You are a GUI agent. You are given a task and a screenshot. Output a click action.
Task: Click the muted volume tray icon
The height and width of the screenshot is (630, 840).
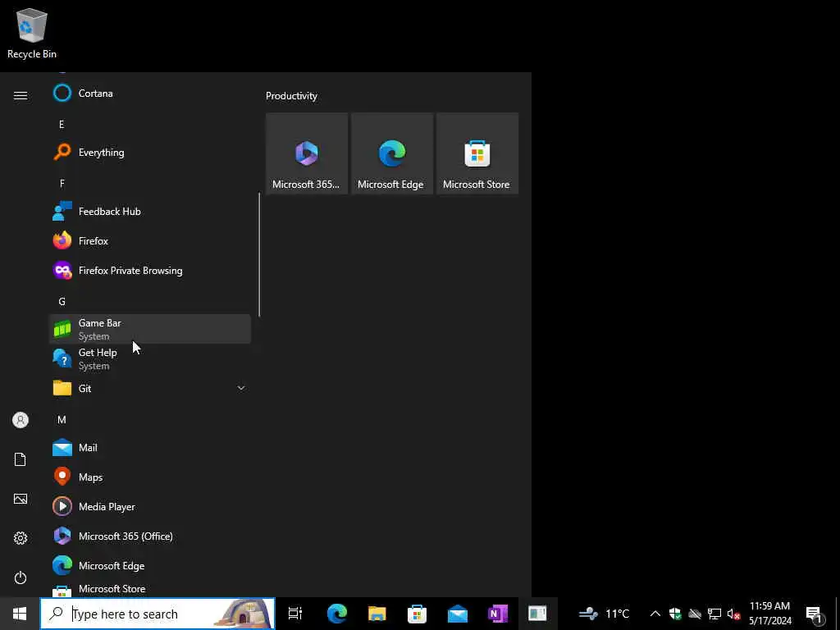[x=733, y=614]
